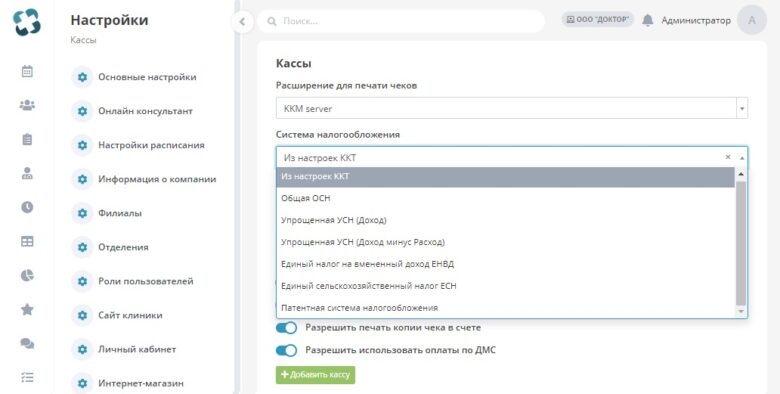The image size is (780, 394).
Task: Focus the Поиск search field
Action: tap(401, 21)
